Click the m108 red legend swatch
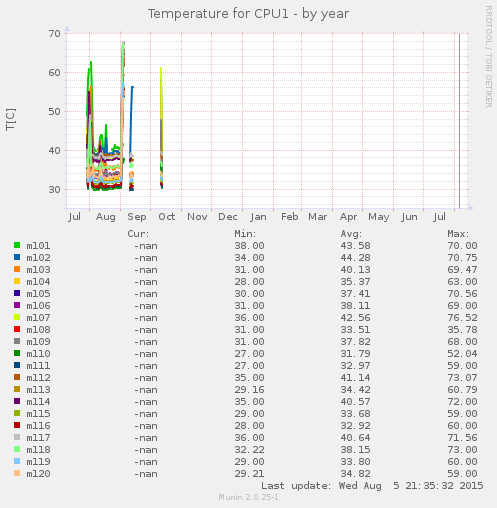 17,329
